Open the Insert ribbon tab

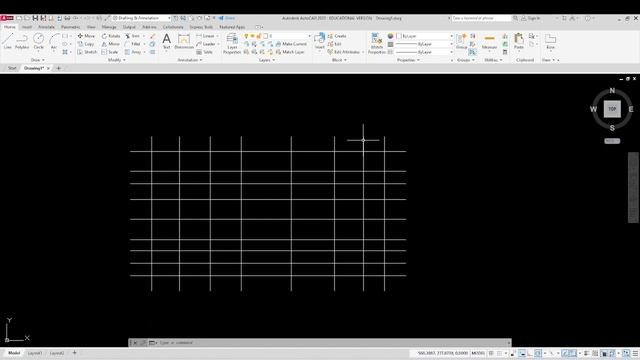(27, 27)
